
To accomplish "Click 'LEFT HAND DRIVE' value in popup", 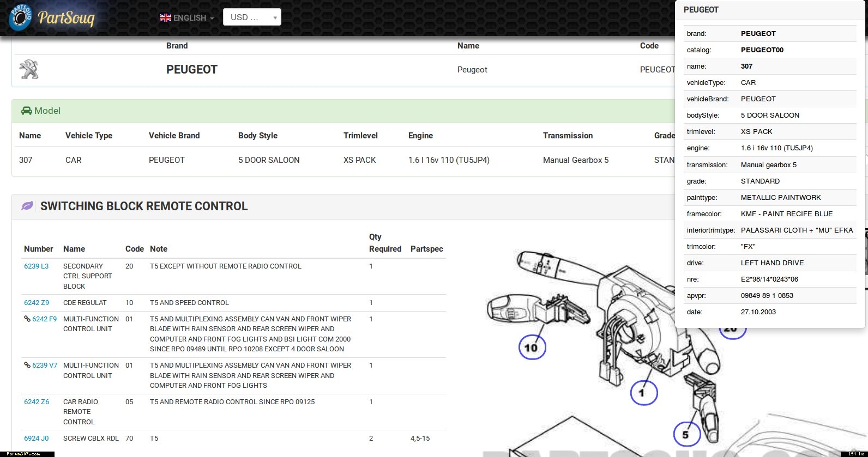I will click(x=772, y=263).
